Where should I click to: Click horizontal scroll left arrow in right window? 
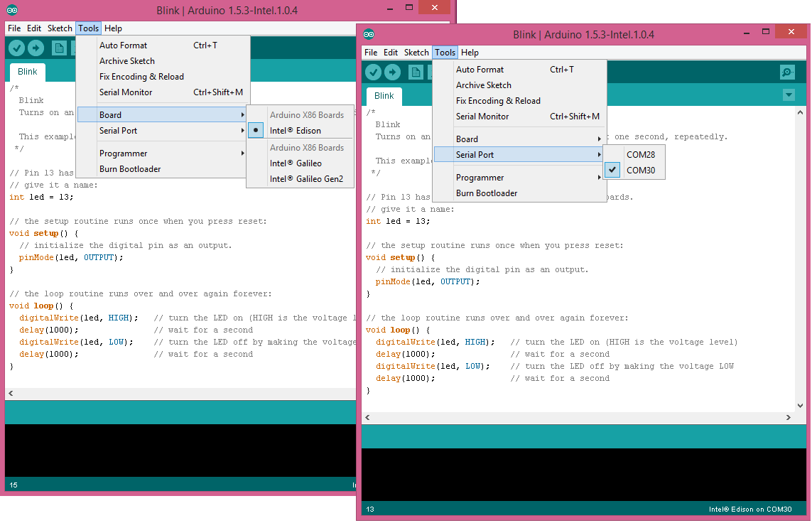(368, 417)
